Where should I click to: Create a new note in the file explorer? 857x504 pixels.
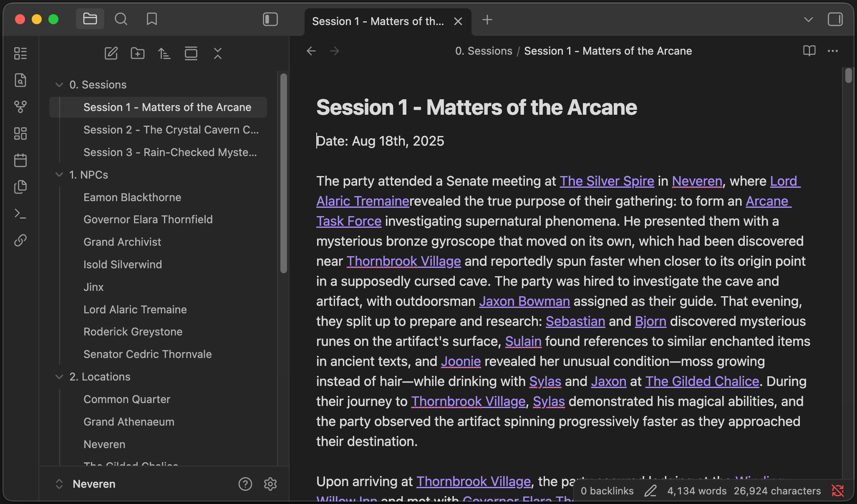point(111,53)
